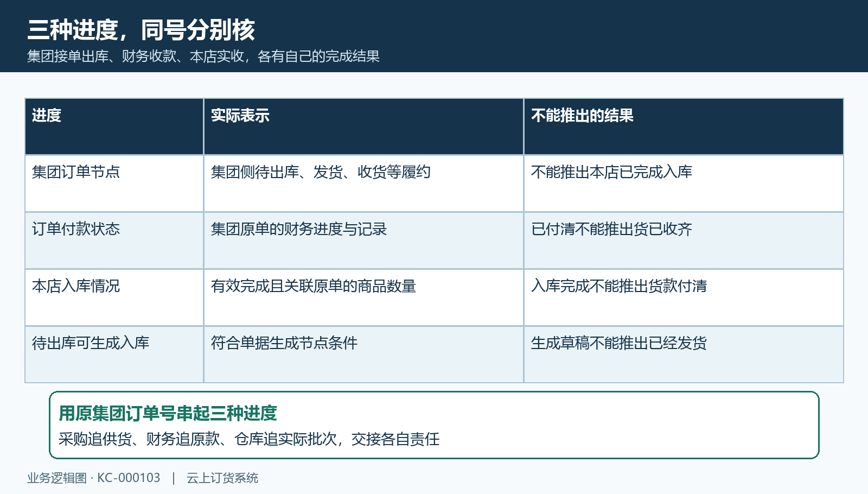Select the cell 待出库可生成入库
This screenshot has width=868, height=494.
114,354
